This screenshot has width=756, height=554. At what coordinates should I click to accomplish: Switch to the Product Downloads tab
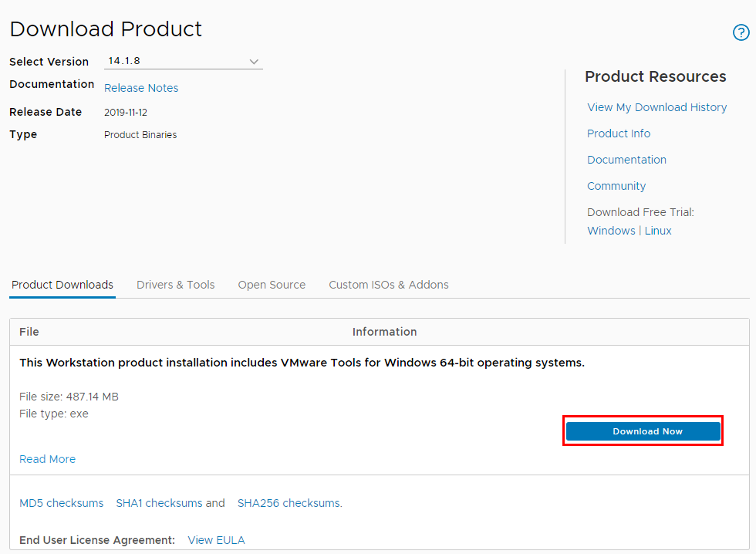point(62,285)
